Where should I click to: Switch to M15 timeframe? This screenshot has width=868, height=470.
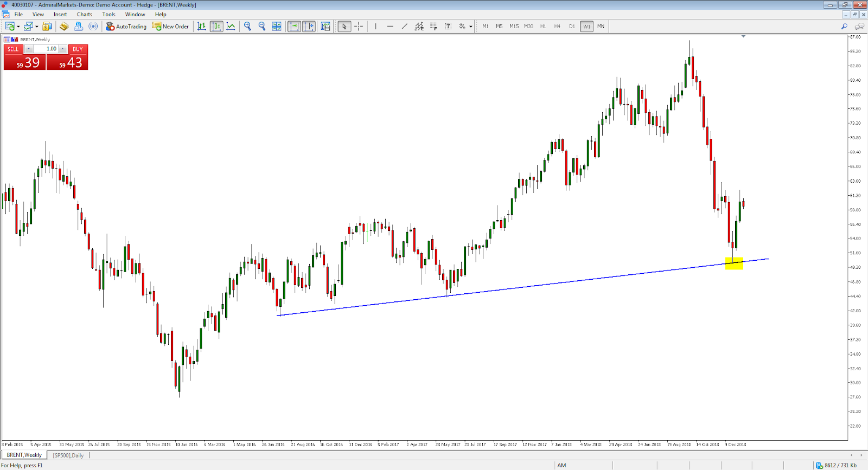pos(514,26)
